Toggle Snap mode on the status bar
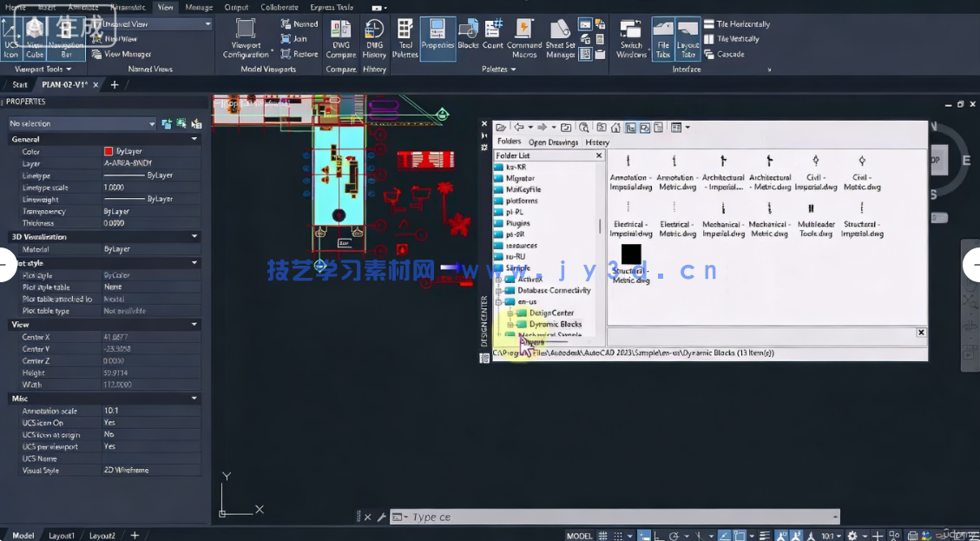Screen dimensions: 980x541 [618, 535]
